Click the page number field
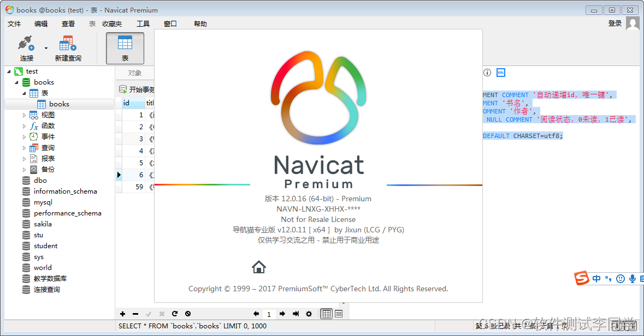Screen dimensions: 644x336 point(269,314)
